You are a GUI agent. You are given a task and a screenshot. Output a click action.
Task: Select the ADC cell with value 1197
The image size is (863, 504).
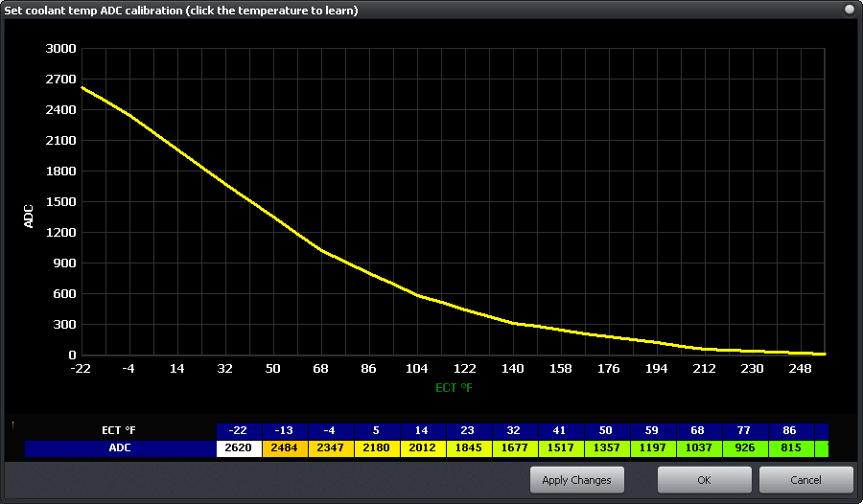click(x=653, y=447)
